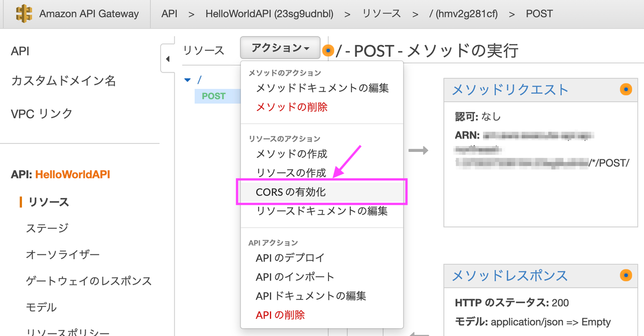Open カスタムドメイン名 in sidebar

pyautogui.click(x=63, y=81)
